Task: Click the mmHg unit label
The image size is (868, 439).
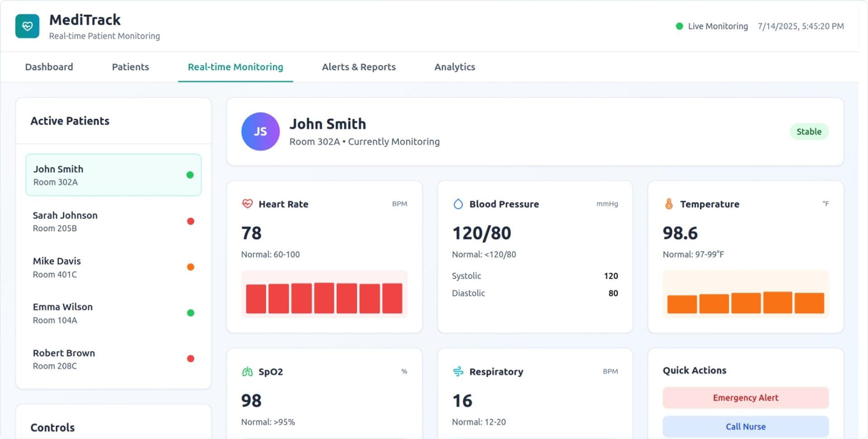Action: pos(607,204)
